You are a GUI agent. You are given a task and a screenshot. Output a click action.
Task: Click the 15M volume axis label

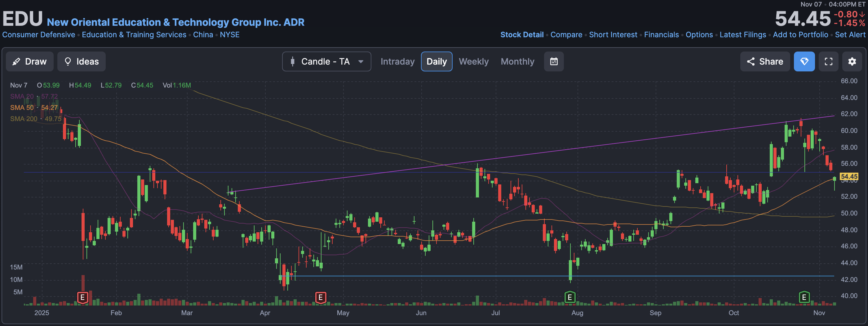[x=16, y=267]
